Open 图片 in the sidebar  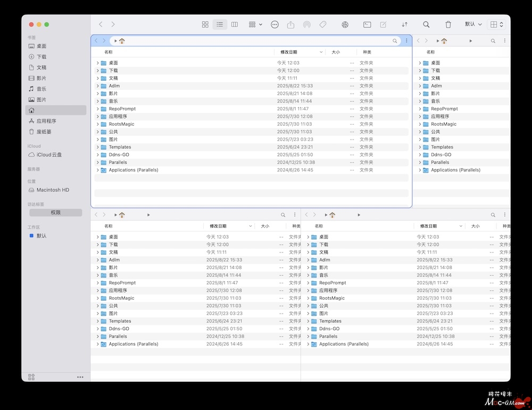56,100
